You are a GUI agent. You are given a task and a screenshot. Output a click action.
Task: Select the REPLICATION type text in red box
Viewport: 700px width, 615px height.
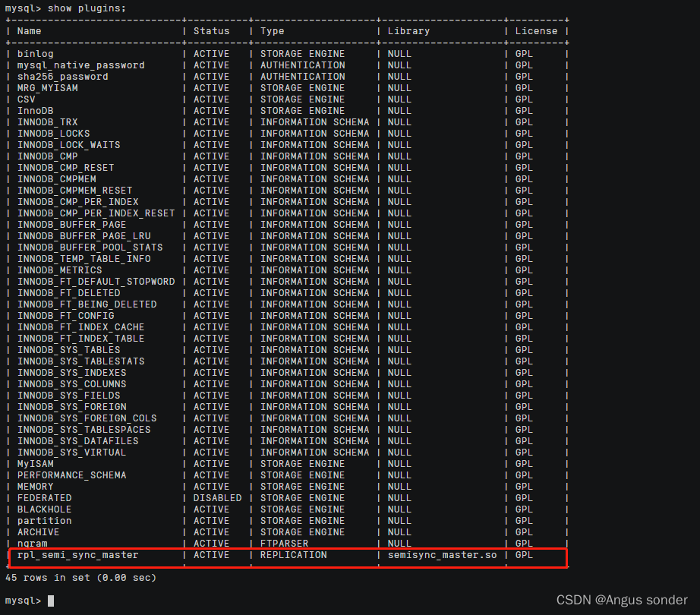(293, 554)
